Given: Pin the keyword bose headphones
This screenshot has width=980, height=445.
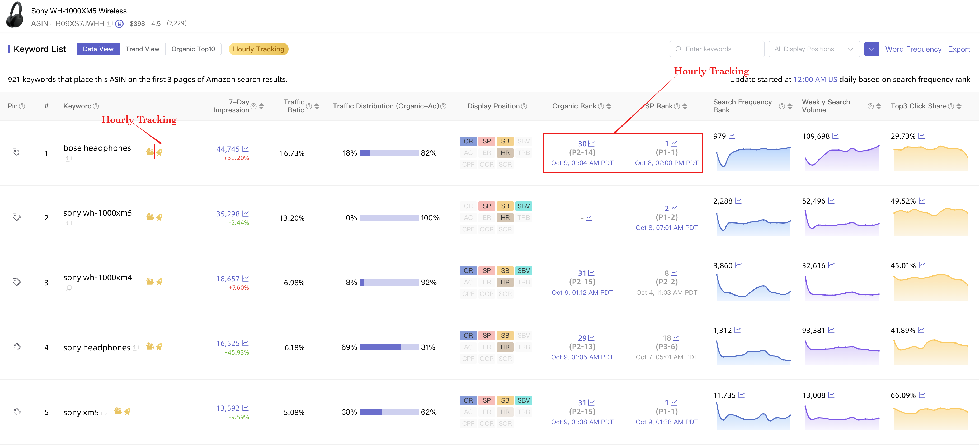Looking at the screenshot, I should [16, 152].
